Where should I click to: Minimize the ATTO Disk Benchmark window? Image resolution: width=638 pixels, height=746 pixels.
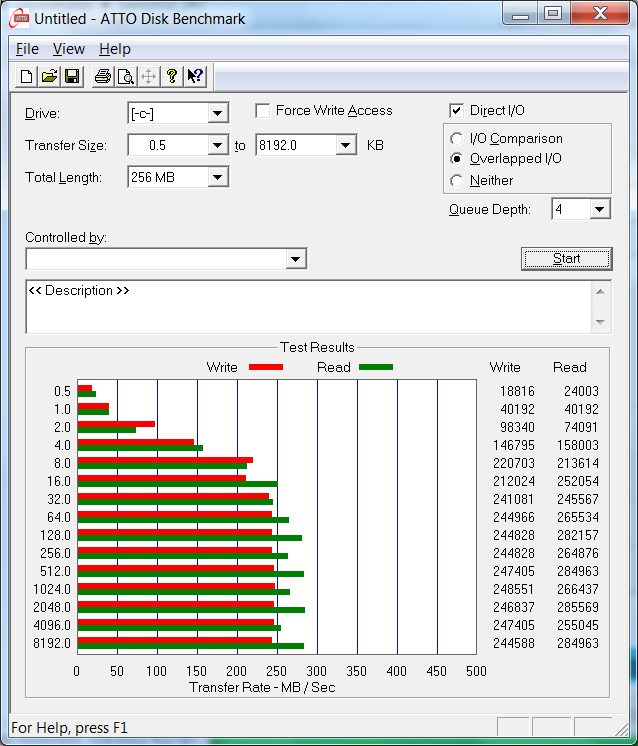520,14
